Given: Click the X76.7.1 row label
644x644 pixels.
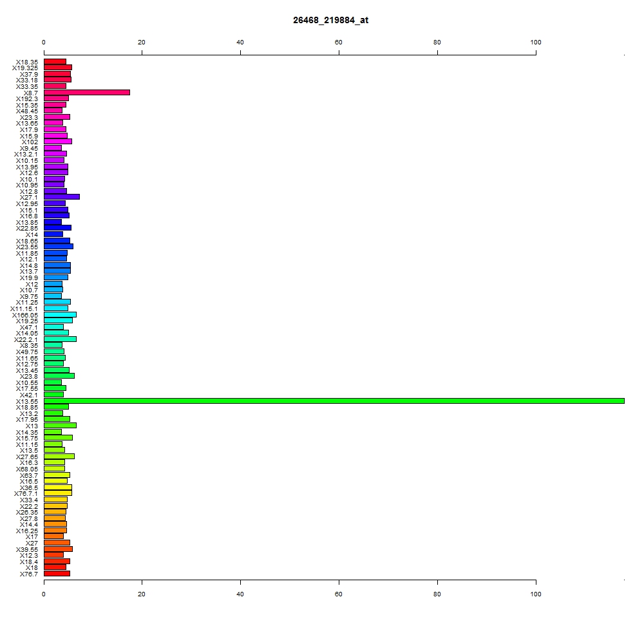Looking at the screenshot, I should click(x=26, y=494).
